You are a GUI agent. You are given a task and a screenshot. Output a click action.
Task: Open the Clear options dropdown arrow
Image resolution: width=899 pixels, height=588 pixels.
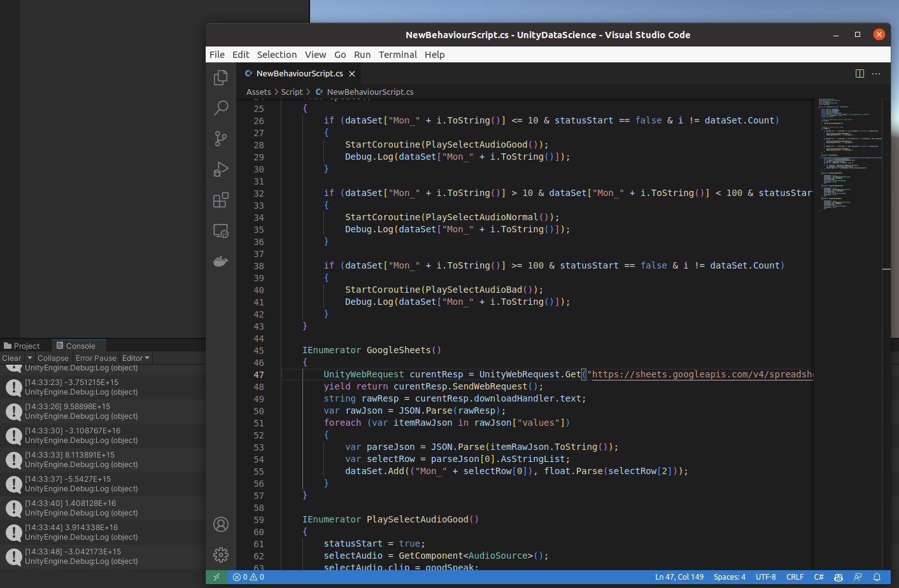(29, 358)
